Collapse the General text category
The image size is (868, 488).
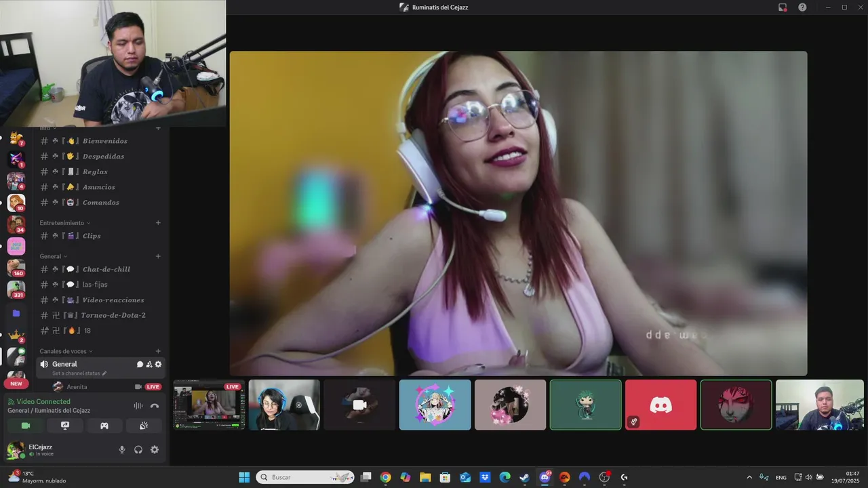pyautogui.click(x=53, y=256)
